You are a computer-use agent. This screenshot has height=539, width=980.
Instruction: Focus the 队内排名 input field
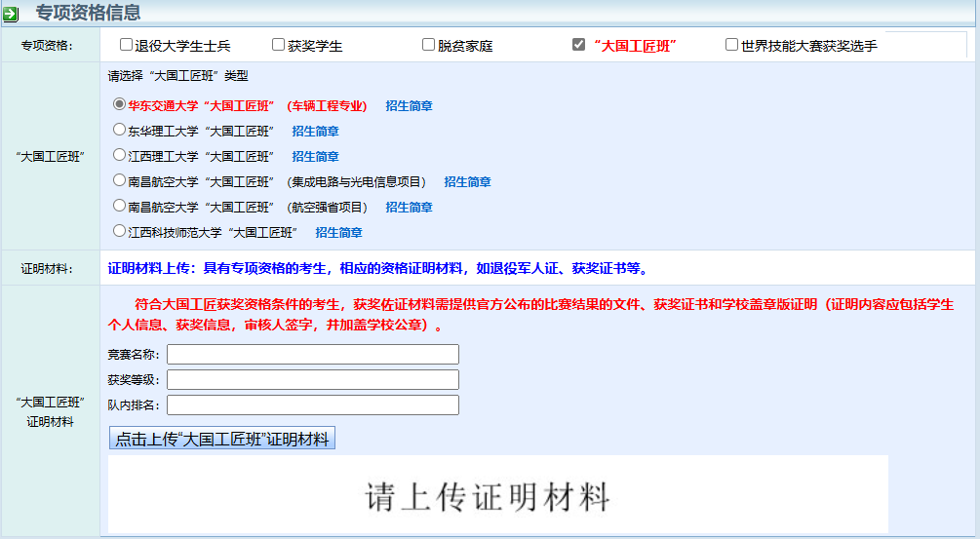[x=312, y=404]
